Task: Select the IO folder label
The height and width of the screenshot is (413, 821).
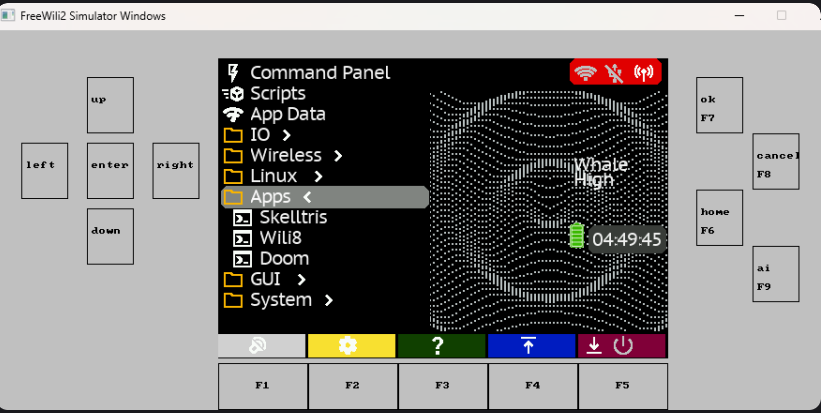Action: (x=260, y=135)
